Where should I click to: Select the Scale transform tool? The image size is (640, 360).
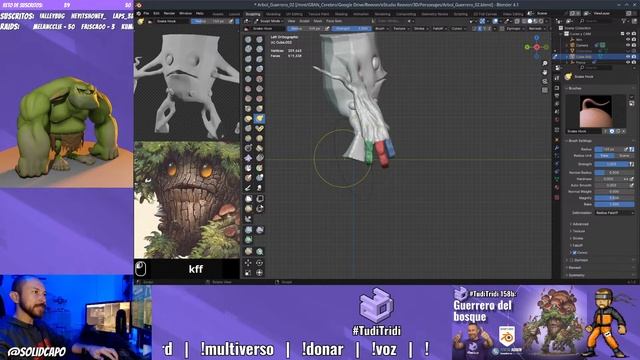tap(248, 273)
